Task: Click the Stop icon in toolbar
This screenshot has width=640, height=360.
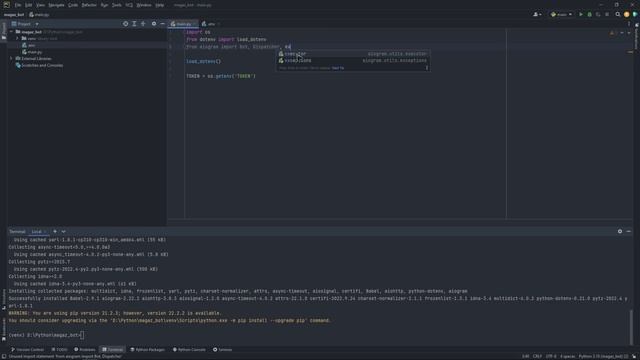Action: coord(607,14)
